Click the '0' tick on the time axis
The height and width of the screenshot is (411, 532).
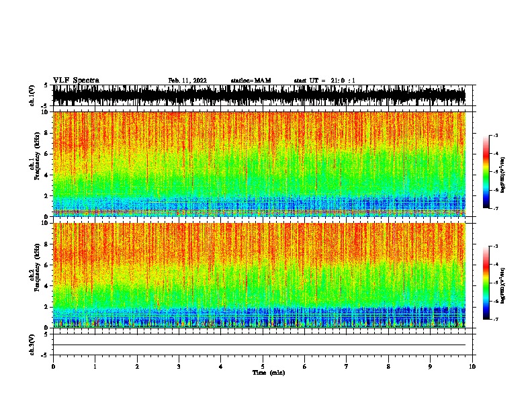(53, 367)
